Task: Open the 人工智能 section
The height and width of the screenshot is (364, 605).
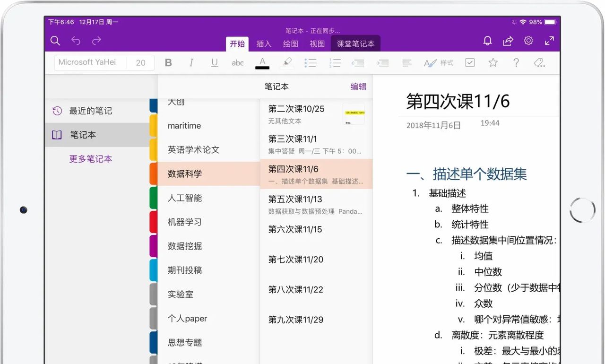Action: point(208,198)
